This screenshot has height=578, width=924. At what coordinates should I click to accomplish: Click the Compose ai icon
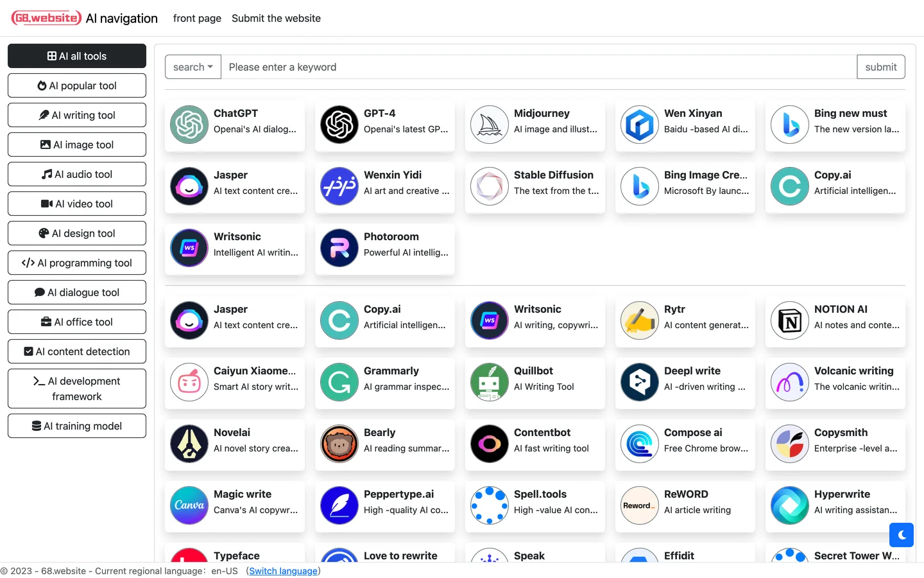[640, 444]
